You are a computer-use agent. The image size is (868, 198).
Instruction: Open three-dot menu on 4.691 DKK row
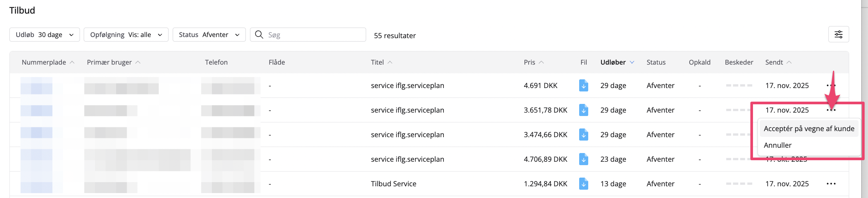831,85
